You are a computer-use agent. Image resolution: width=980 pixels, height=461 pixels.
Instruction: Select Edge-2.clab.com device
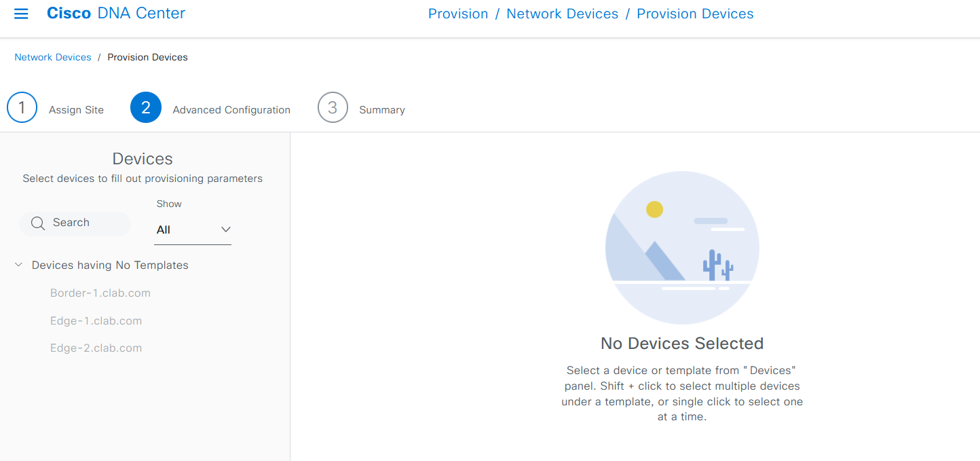(x=96, y=348)
